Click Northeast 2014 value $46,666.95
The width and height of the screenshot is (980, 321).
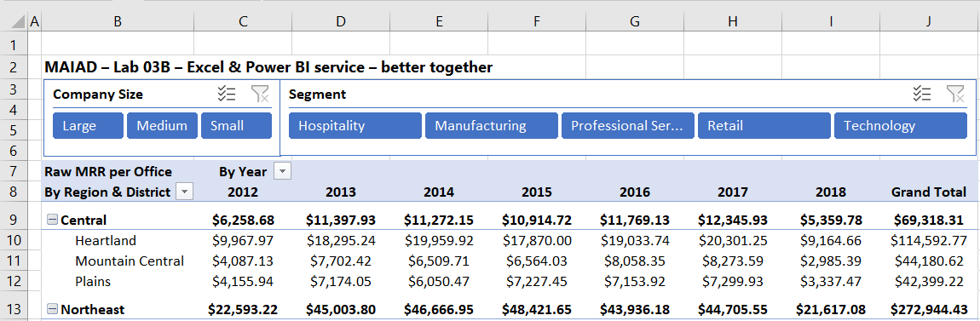[439, 309]
